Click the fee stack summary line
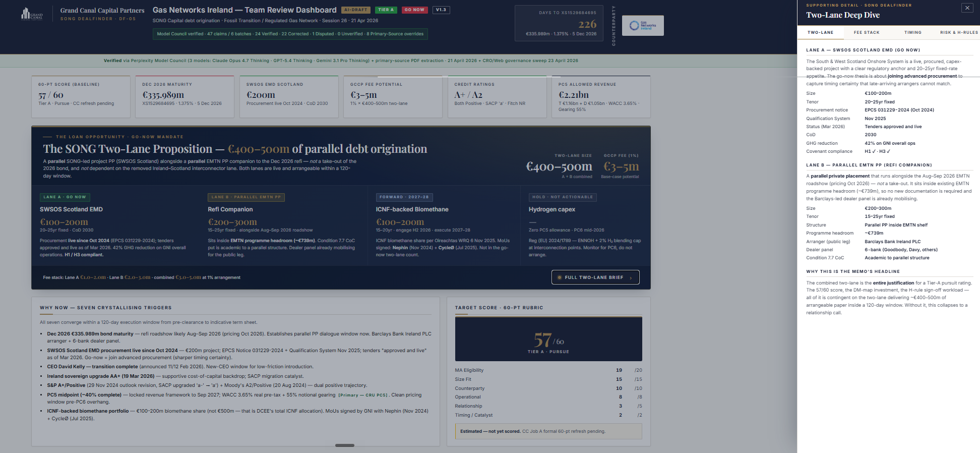The height and width of the screenshot is (453, 980). point(142,277)
